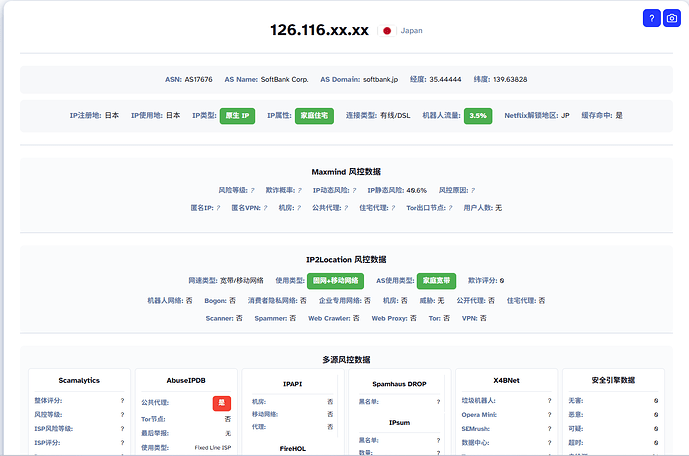The height and width of the screenshot is (456, 689).
Task: Click the AbuseIPDB card title
Action: (x=186, y=380)
